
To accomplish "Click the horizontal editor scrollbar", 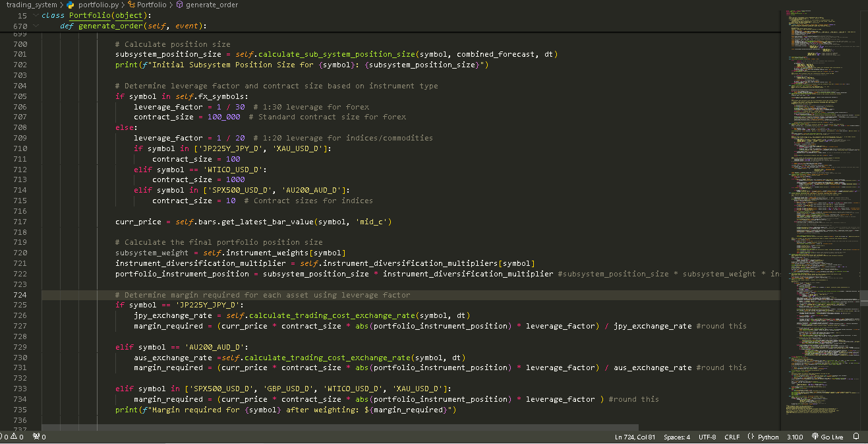I will pos(340,428).
